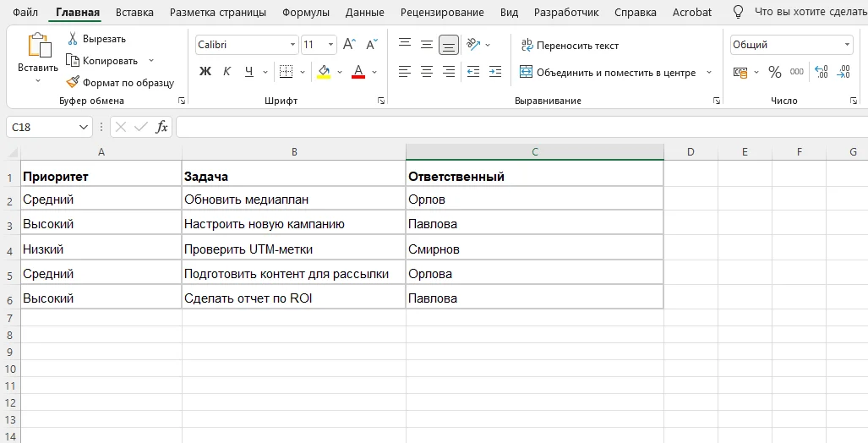Click the Вырезать (cut) scissors icon
868x443 pixels.
74,39
